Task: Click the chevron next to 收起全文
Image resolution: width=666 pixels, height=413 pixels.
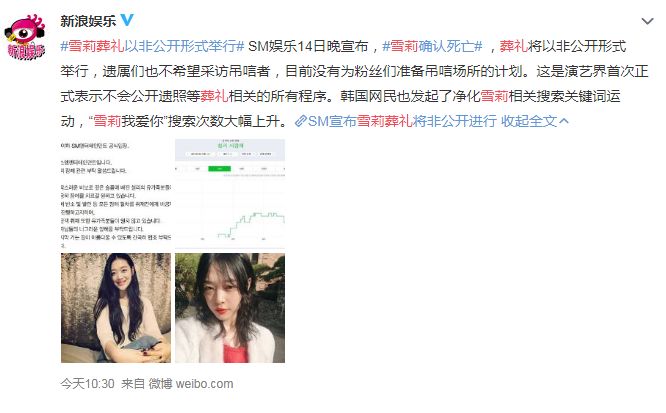Action: (x=564, y=122)
